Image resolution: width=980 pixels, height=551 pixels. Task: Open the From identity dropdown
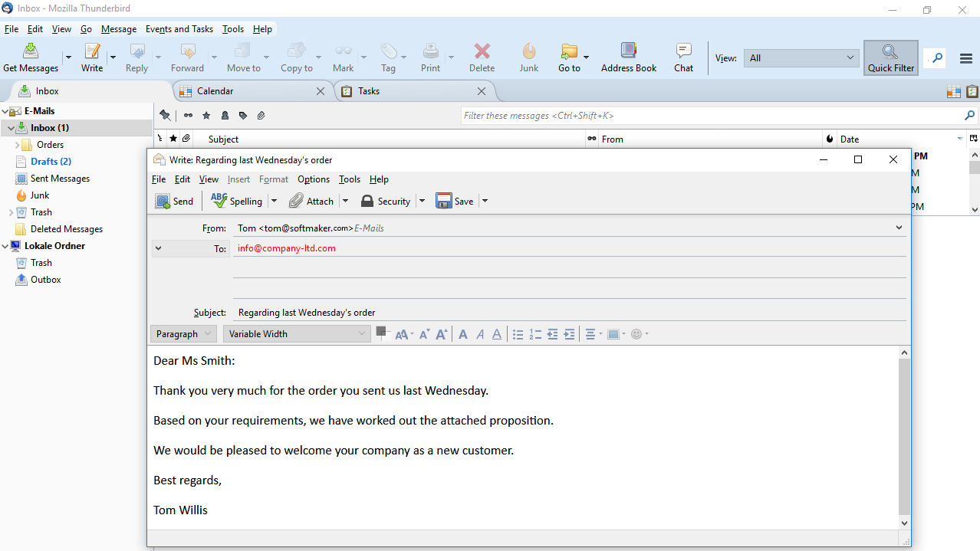point(899,228)
